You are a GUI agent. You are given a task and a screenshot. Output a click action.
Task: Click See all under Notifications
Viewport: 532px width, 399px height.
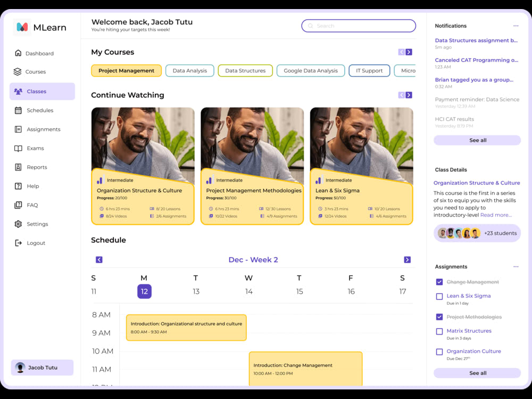coord(477,140)
